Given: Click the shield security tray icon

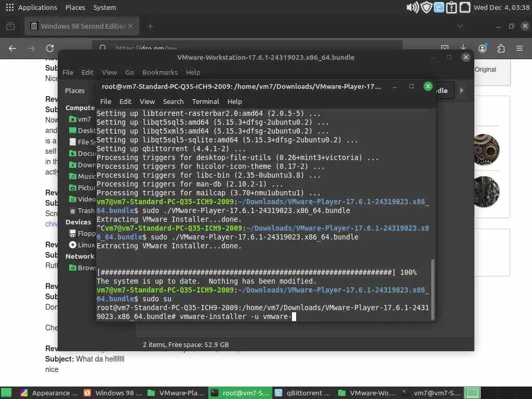Looking at the screenshot, I should [x=426, y=7].
